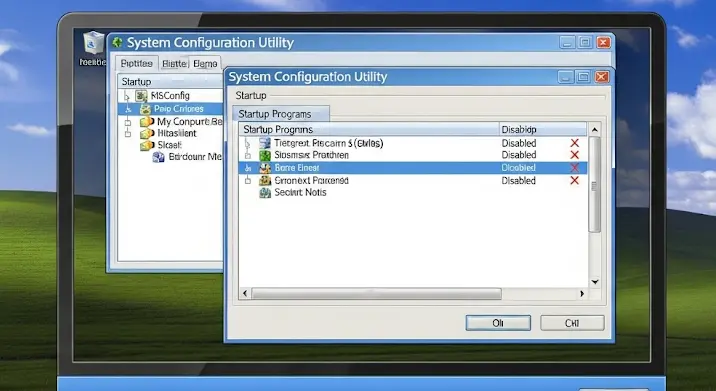Click red X in Slosmsx Prathren row
The image size is (716, 391).
coord(574,155)
